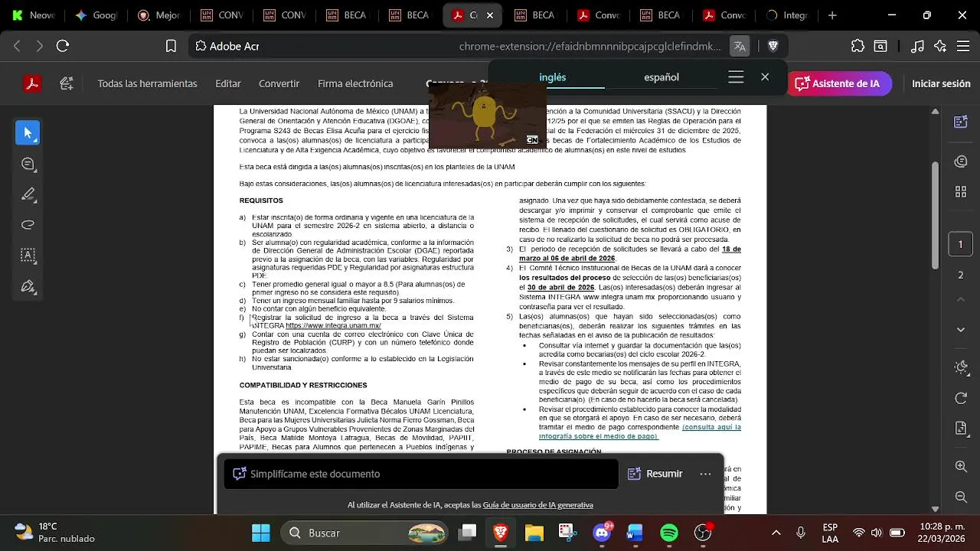
Task: Open translate popup options menu
Action: tap(736, 77)
